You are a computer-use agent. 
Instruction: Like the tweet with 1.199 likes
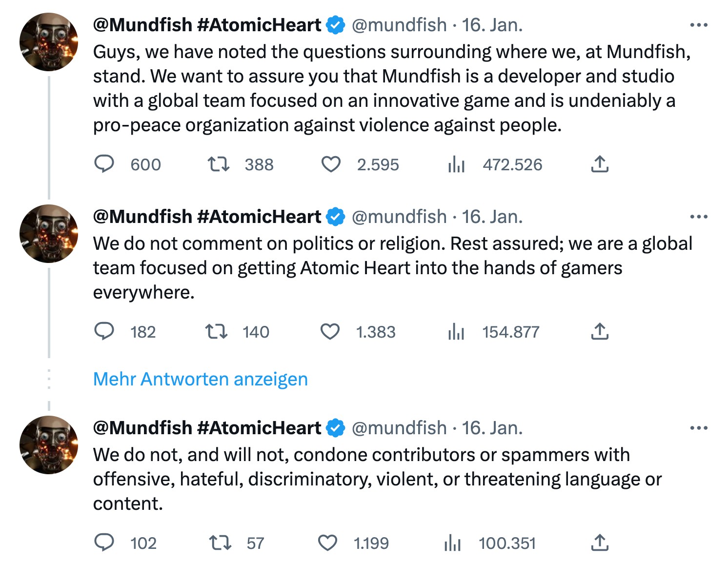[x=327, y=543]
